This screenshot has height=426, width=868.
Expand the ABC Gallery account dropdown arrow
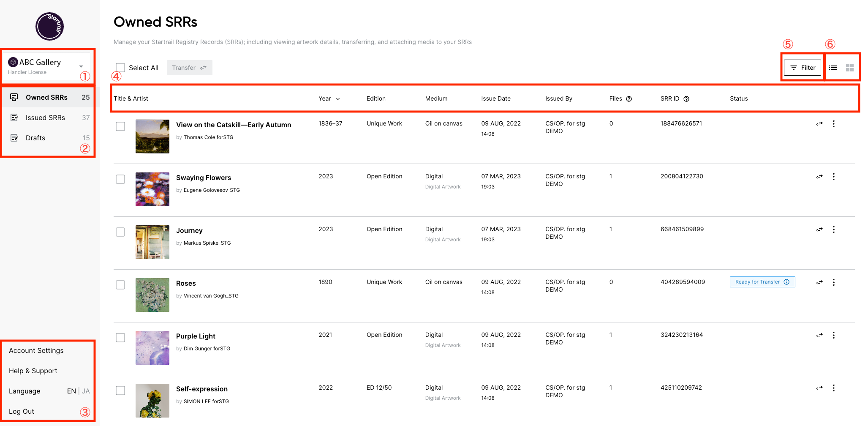(81, 66)
